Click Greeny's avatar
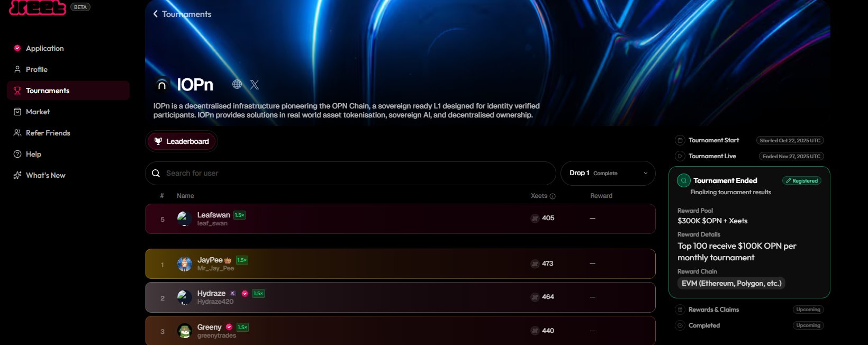 pyautogui.click(x=184, y=331)
